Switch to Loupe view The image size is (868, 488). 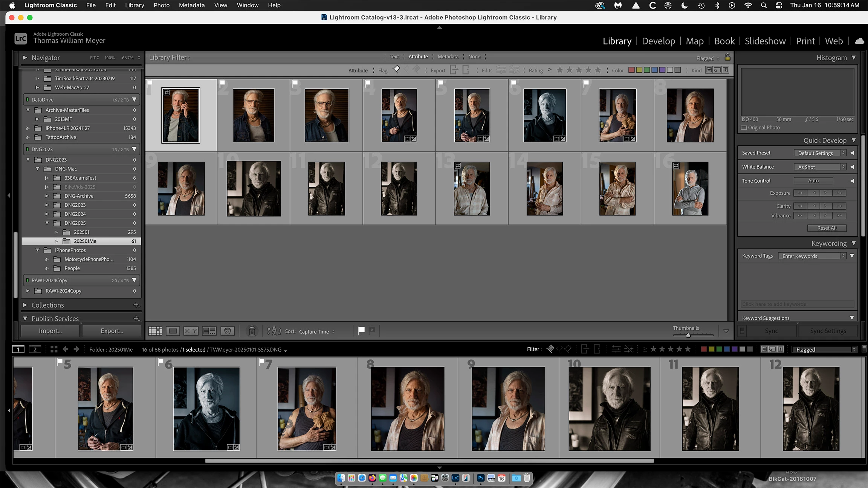[x=173, y=331]
